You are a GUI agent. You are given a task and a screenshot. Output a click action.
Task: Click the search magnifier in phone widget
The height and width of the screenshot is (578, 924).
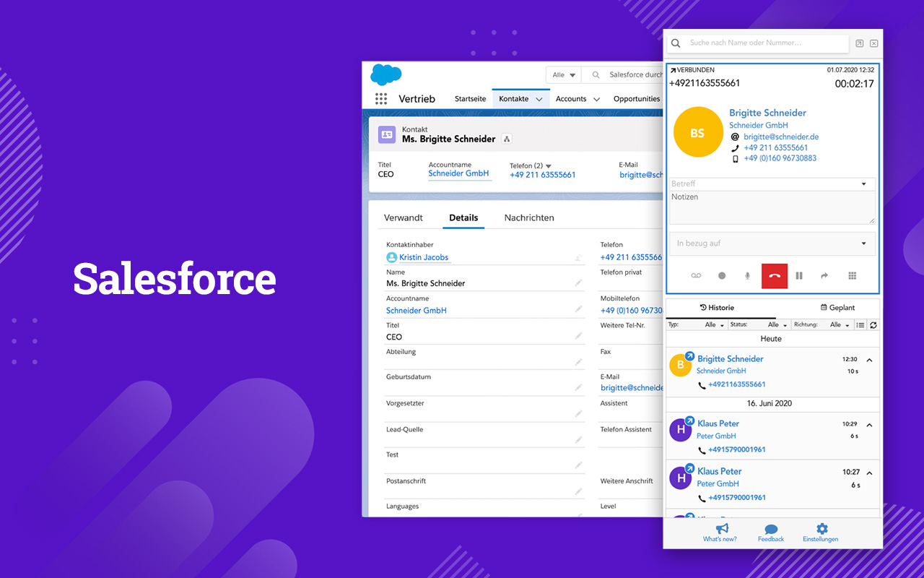tap(676, 43)
